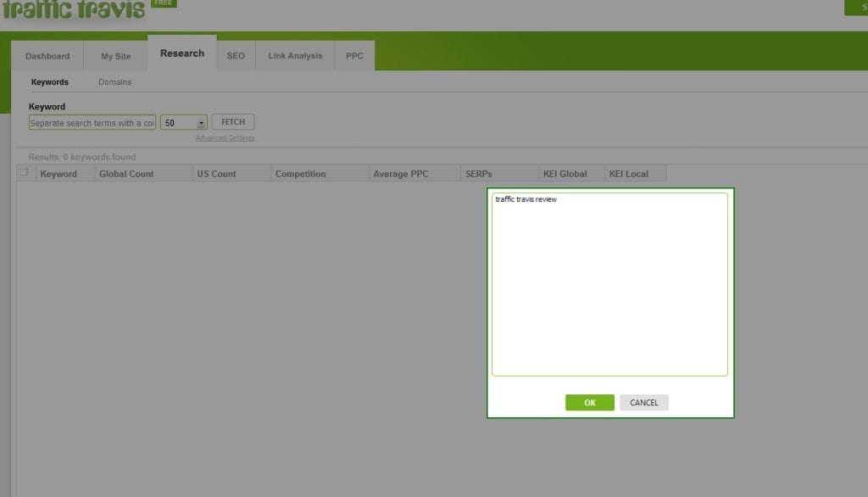The height and width of the screenshot is (497, 868).
Task: Go to the Link Analysis tab
Action: click(x=295, y=56)
